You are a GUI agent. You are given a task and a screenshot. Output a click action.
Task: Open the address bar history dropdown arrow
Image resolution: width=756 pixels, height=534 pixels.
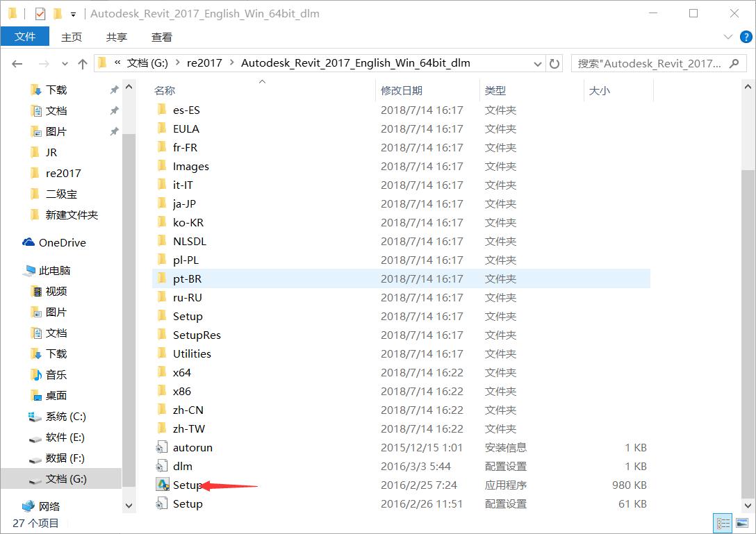tap(538, 63)
